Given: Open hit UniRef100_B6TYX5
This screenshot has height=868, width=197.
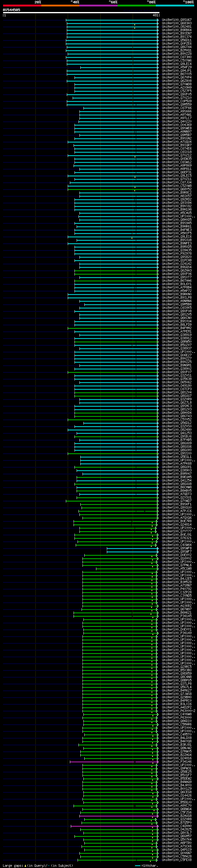Looking at the screenshot, I should [177, 74].
